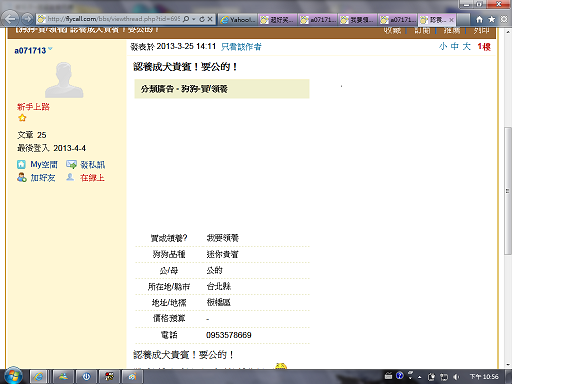Click the 只看該作者 link

(x=241, y=47)
